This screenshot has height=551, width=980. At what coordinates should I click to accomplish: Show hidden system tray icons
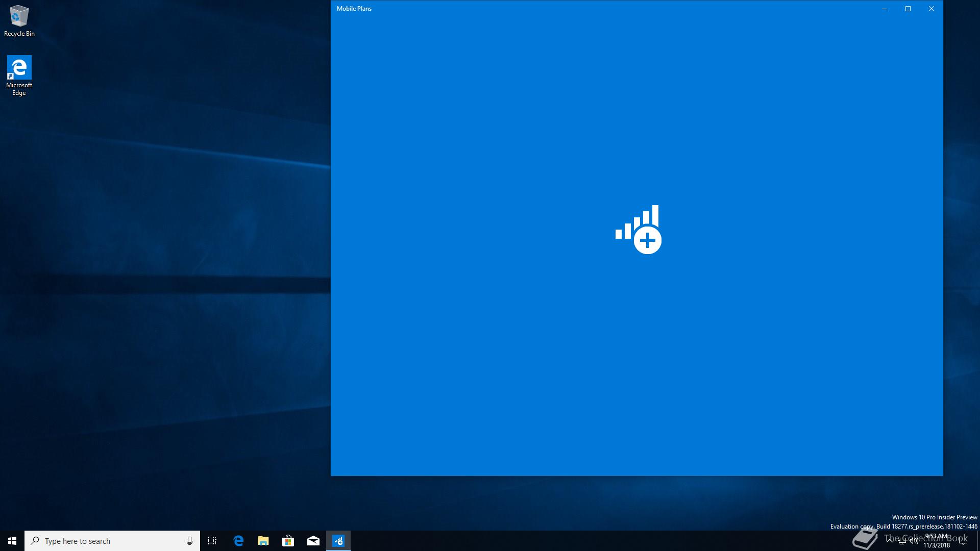pyautogui.click(x=890, y=541)
